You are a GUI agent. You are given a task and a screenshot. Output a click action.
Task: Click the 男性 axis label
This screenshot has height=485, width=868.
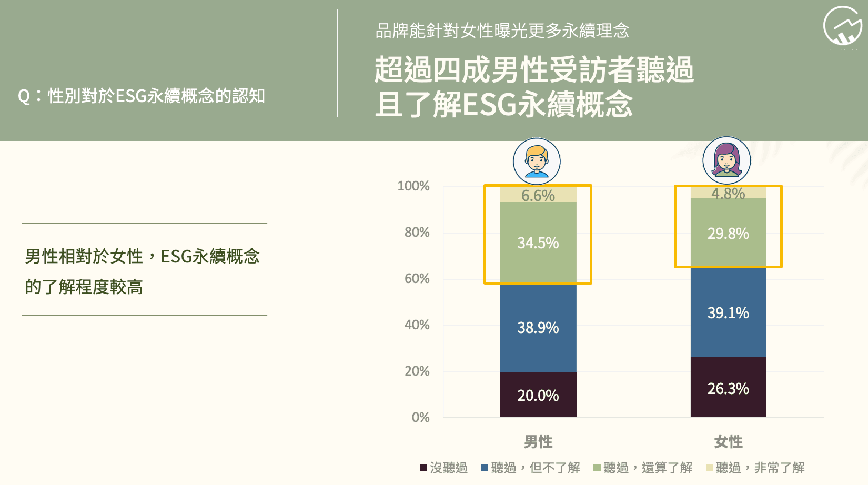tap(538, 442)
